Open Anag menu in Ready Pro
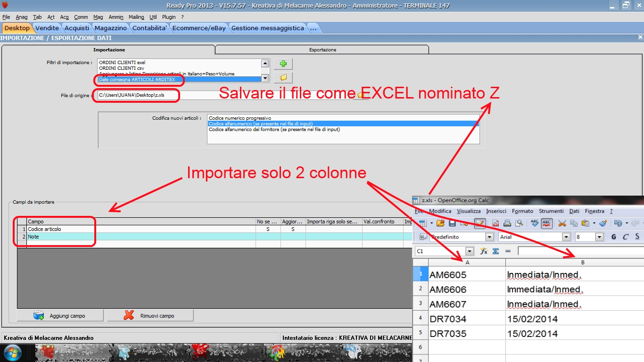Screen dimensions: 644x362 (x=22, y=17)
